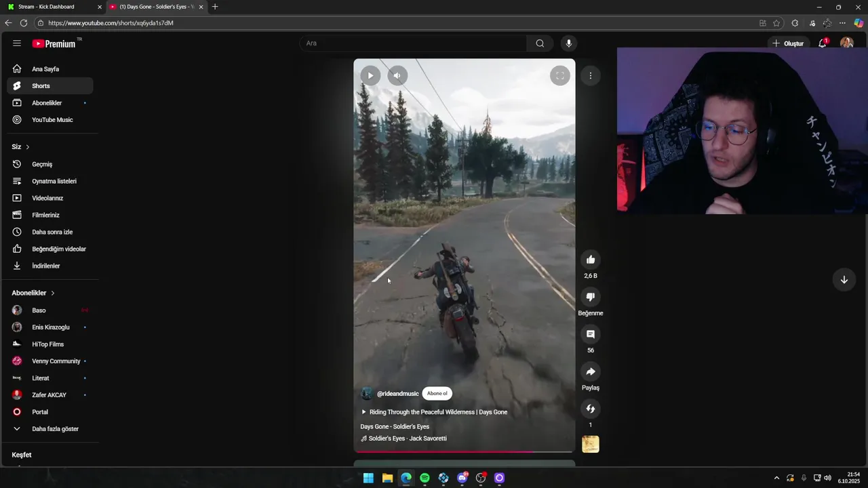Open YouTube Music link in sidebar
Screen dimensions: 868x488
tap(50, 120)
